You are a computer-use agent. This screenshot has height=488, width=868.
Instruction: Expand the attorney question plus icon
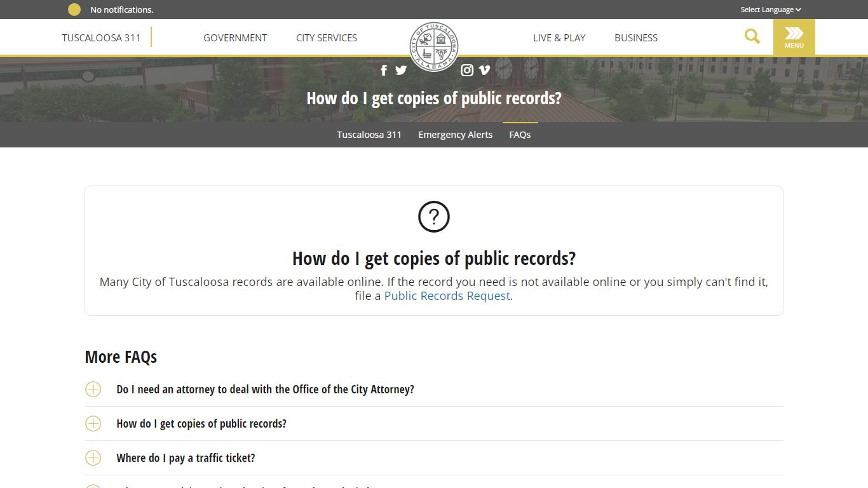coord(93,389)
